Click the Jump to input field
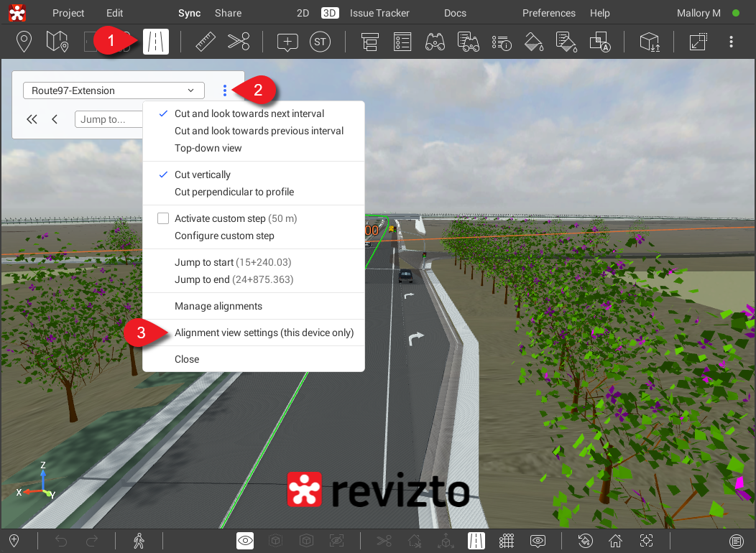The image size is (756, 553). click(x=109, y=119)
